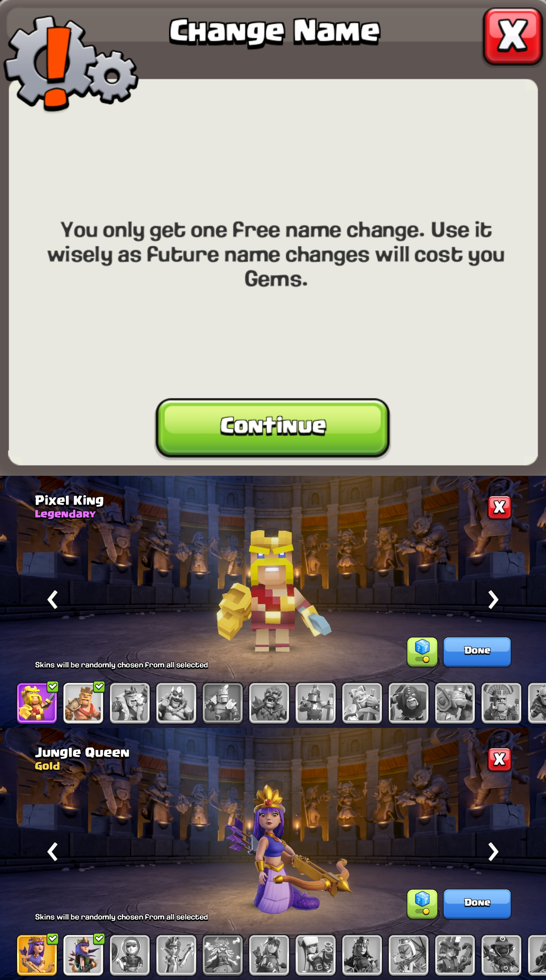The height and width of the screenshot is (980, 546).
Task: Click the settings gear warning icon
Action: point(70,63)
